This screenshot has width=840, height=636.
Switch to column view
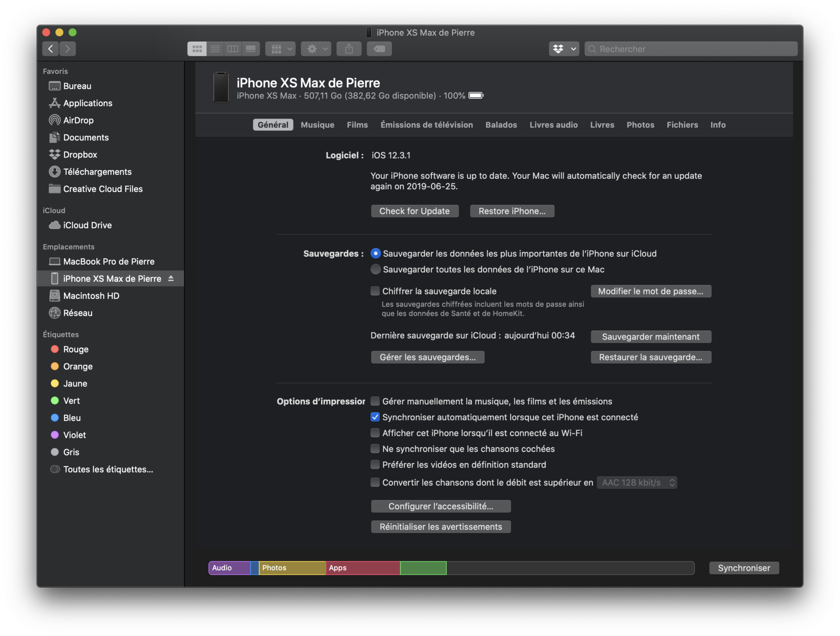point(233,49)
